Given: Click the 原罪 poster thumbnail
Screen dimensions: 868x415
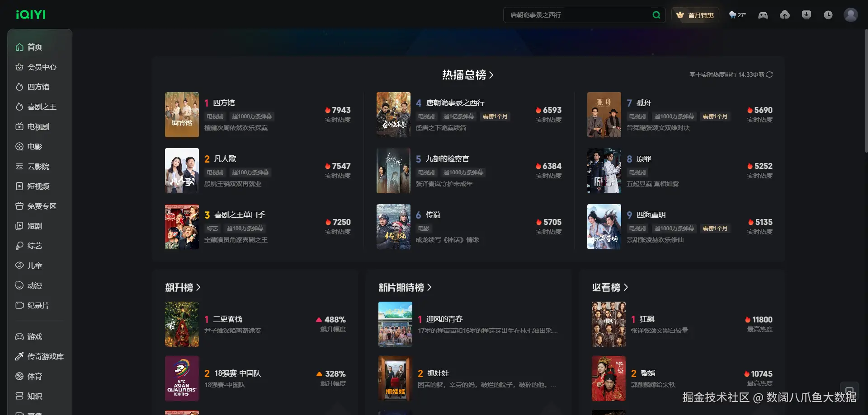Looking at the screenshot, I should tap(604, 171).
